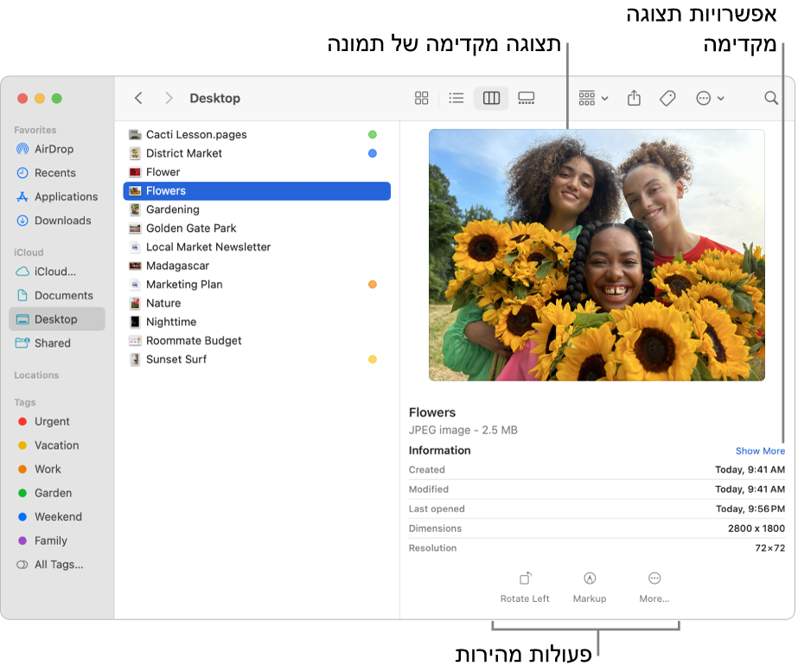Viewport: 798px width, 672px height.
Task: Open Applications in the sidebar
Action: [x=57, y=196]
